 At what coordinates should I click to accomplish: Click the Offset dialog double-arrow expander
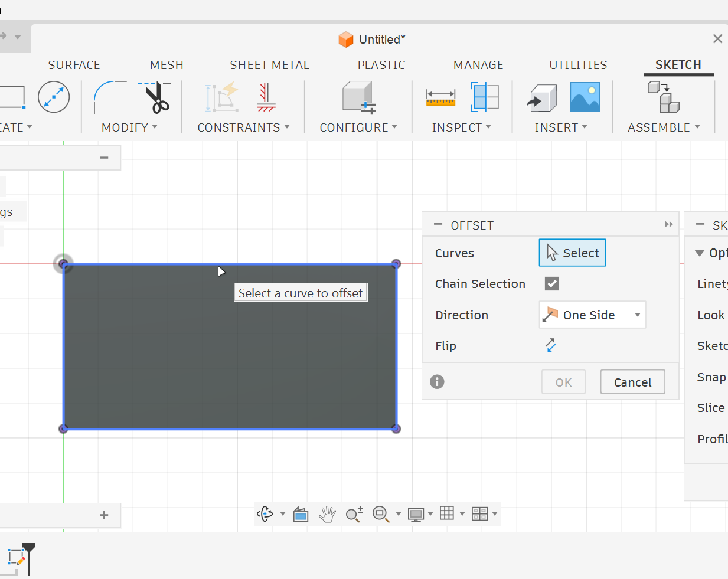669,224
